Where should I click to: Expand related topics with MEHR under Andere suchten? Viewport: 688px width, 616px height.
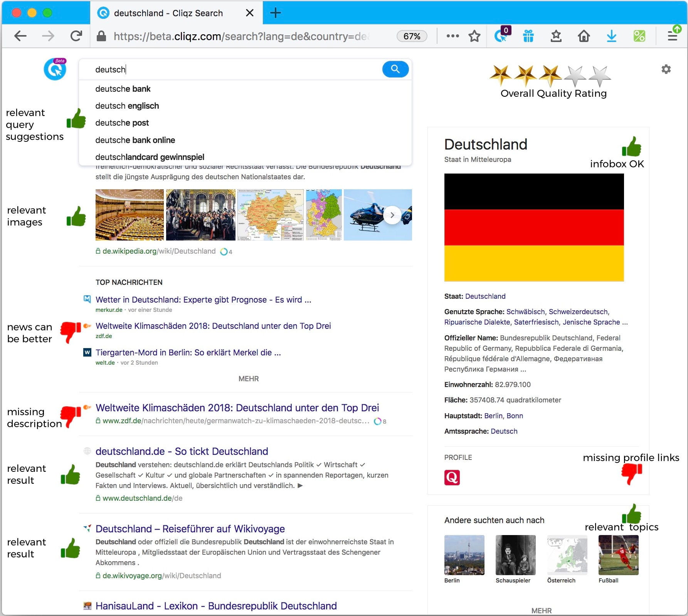[x=541, y=611]
